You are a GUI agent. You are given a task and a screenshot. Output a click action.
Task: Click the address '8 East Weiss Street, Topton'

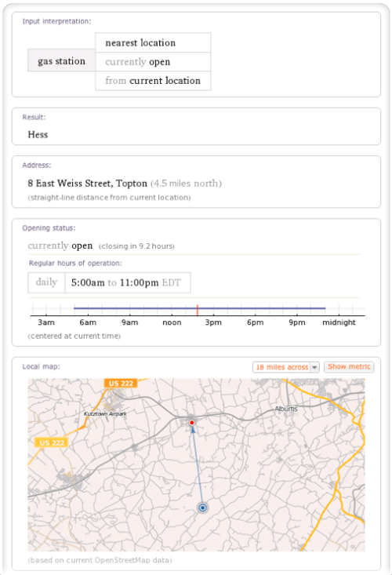point(87,183)
